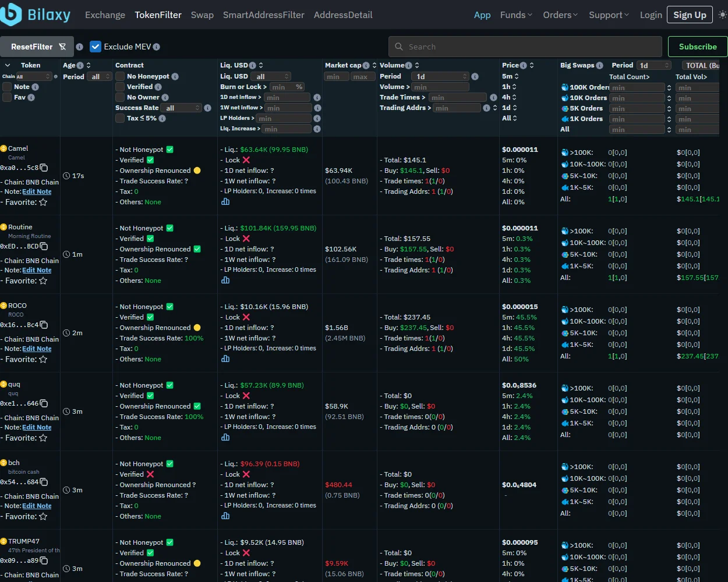This screenshot has height=582, width=728.
Task: Open the Swap tab
Action: (x=202, y=15)
